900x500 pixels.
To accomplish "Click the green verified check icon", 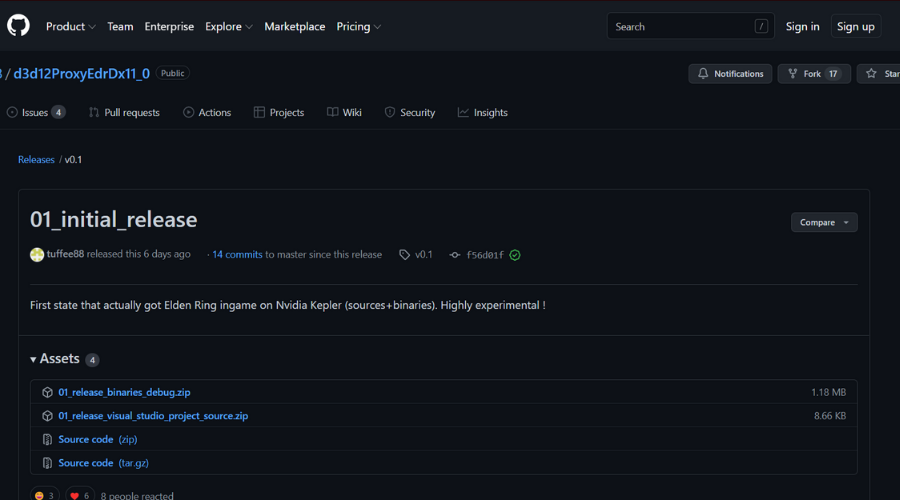I will 515,255.
